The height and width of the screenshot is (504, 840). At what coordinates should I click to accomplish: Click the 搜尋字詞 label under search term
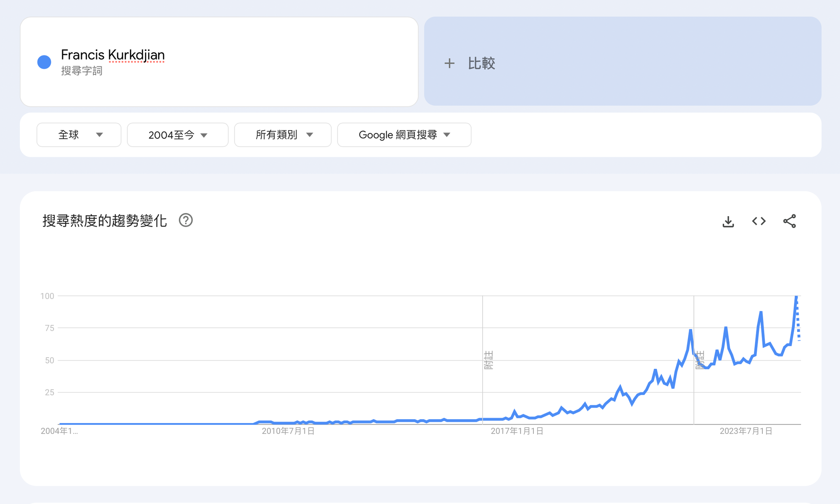[x=81, y=71]
